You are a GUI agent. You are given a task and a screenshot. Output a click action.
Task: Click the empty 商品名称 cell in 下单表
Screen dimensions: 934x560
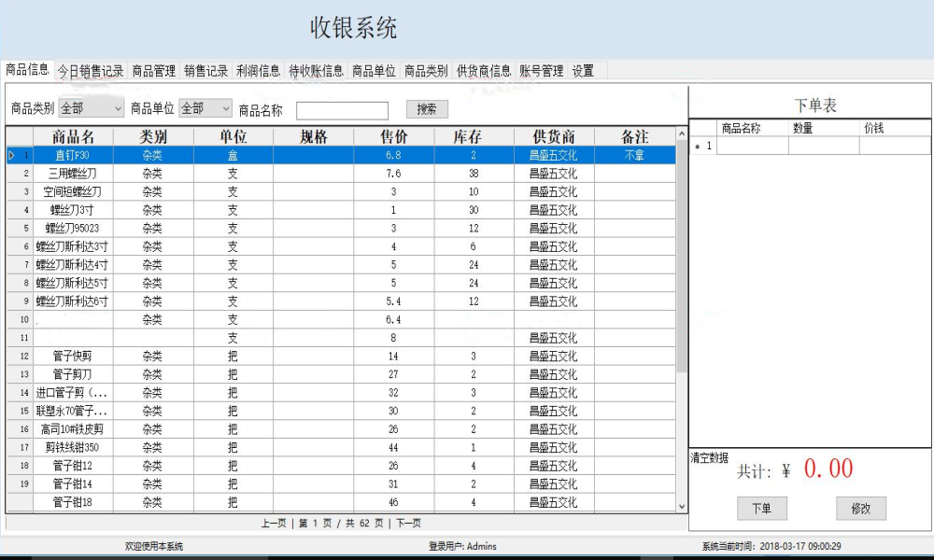click(x=752, y=146)
